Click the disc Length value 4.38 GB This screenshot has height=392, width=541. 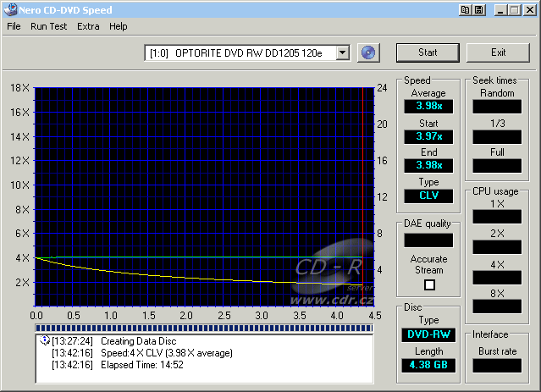point(428,365)
